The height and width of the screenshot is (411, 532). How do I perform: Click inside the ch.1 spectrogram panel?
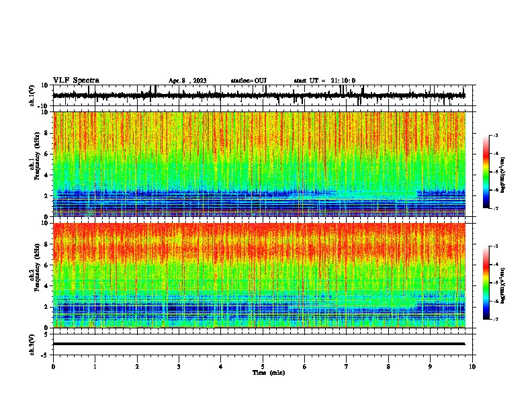259,164
